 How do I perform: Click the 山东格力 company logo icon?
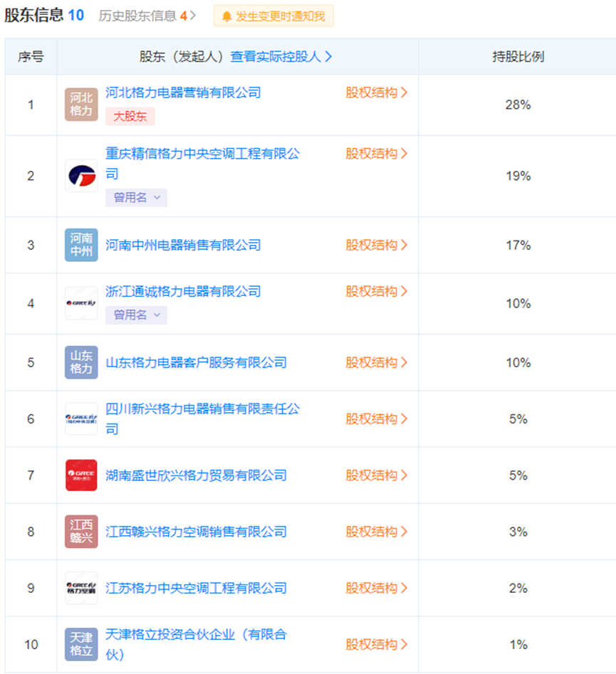point(81,362)
